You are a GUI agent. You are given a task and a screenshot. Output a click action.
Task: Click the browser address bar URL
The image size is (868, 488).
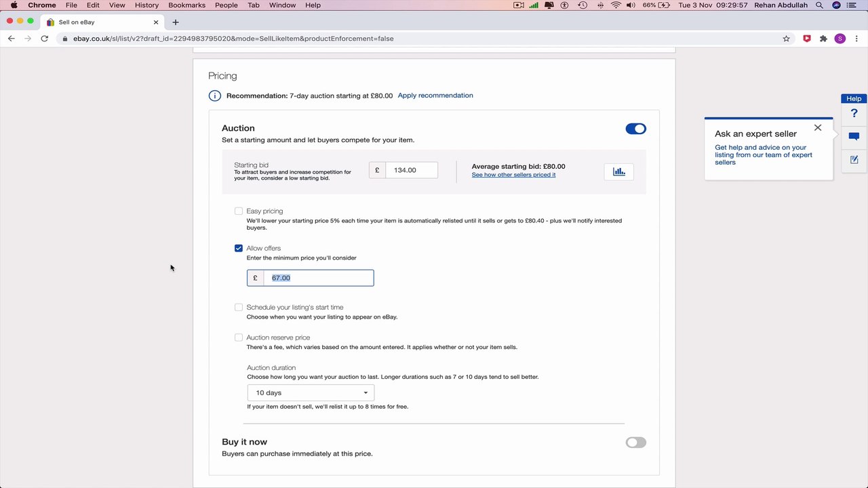tap(233, 39)
